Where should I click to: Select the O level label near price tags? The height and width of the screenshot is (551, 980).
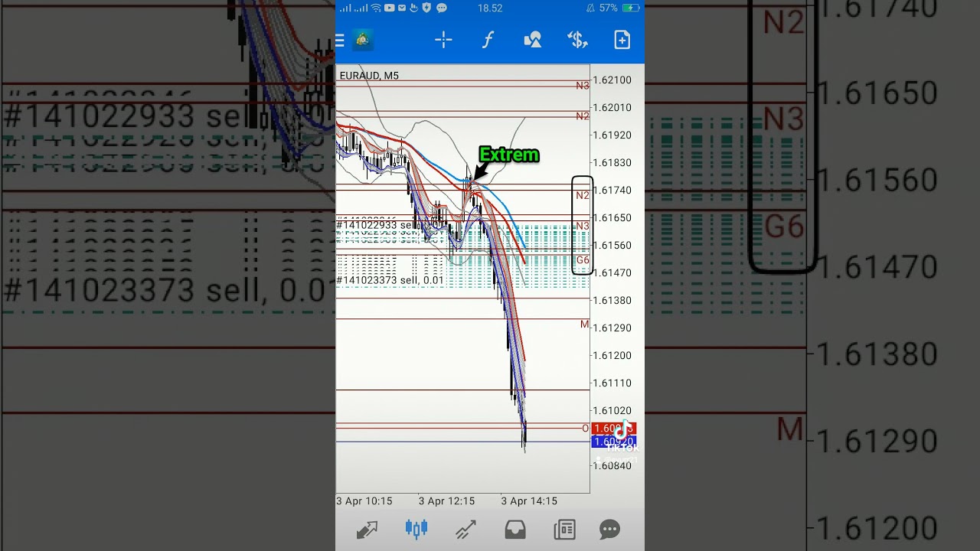586,429
